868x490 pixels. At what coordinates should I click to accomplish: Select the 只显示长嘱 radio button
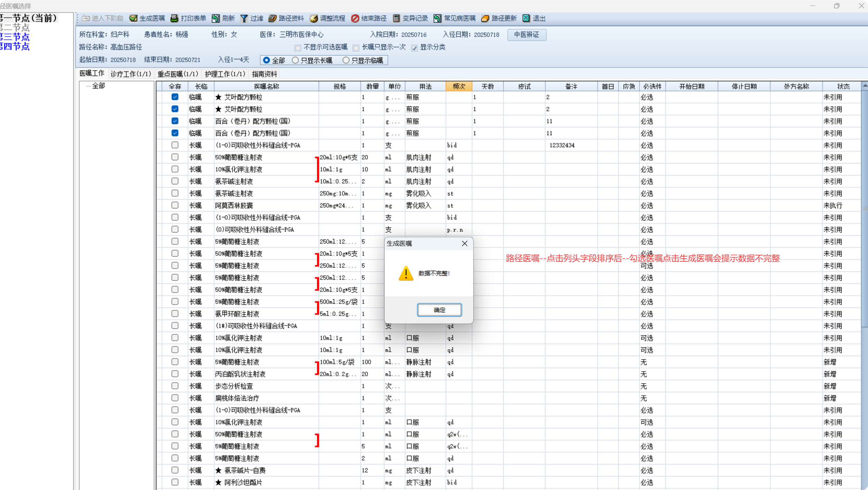click(x=295, y=60)
